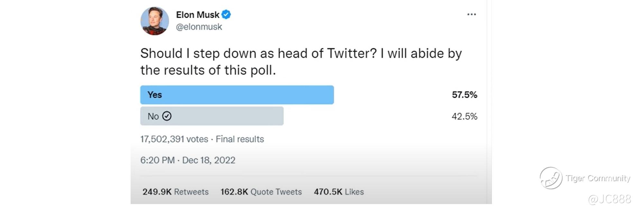Click the Elon Musk display name
Image resolution: width=644 pixels, height=214 pixels.
pyautogui.click(x=198, y=15)
